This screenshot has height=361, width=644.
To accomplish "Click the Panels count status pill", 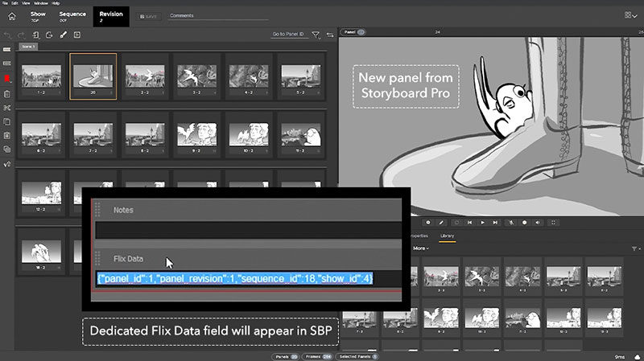I will tap(286, 357).
